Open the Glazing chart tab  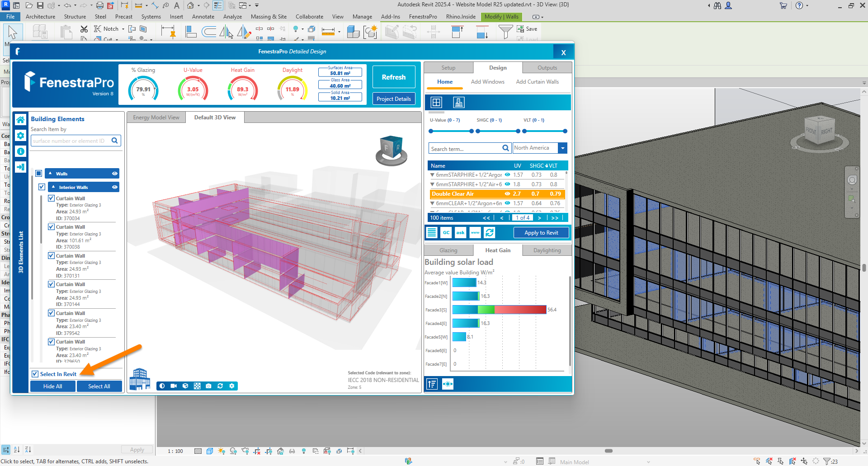[448, 250]
